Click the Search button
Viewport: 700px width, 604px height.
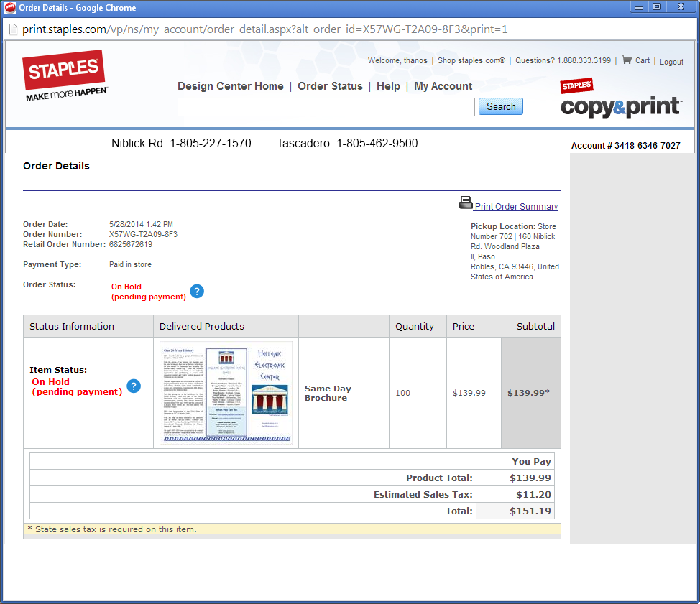(501, 106)
